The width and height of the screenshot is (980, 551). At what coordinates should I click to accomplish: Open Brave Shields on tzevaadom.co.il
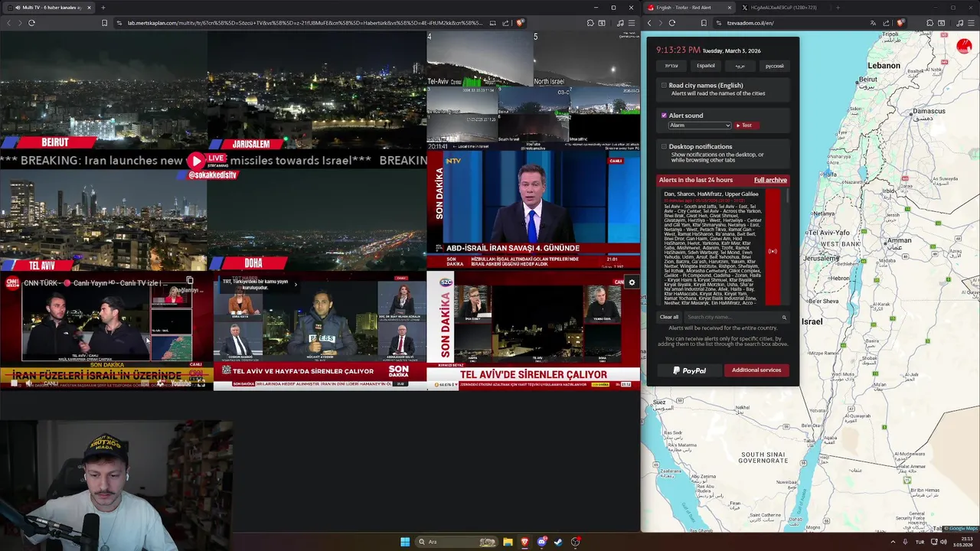tap(901, 23)
